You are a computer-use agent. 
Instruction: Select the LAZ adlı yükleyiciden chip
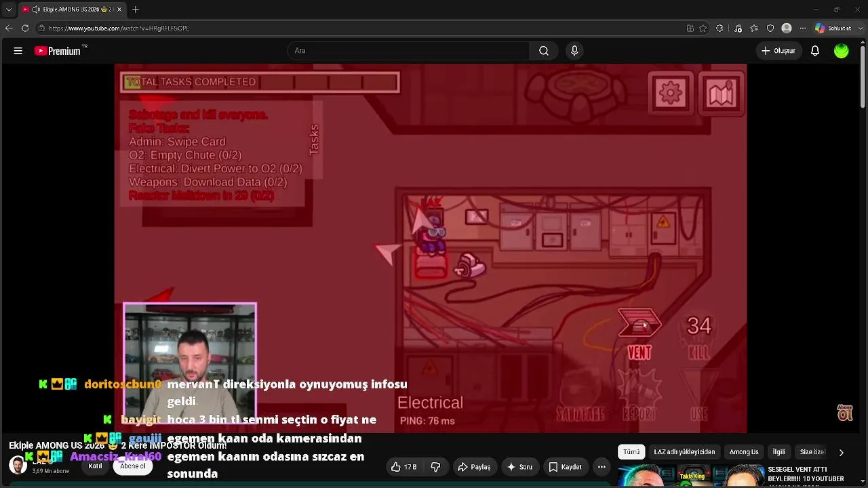[684, 452]
